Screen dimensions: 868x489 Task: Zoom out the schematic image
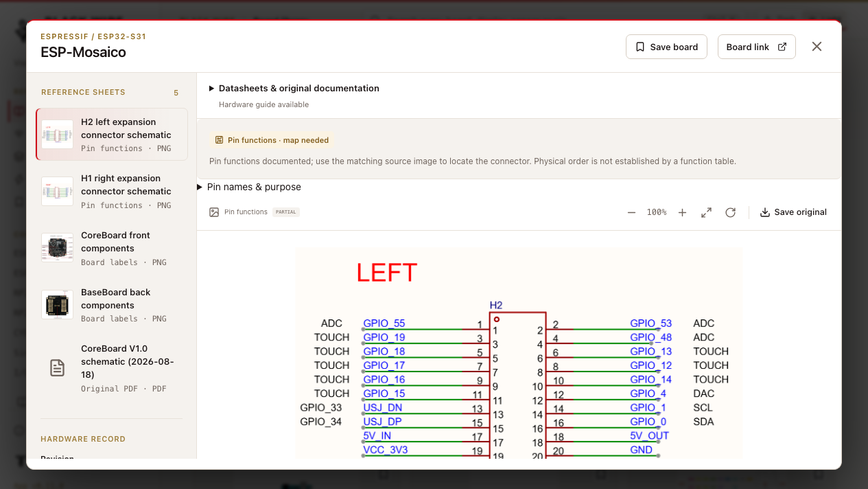tap(631, 213)
